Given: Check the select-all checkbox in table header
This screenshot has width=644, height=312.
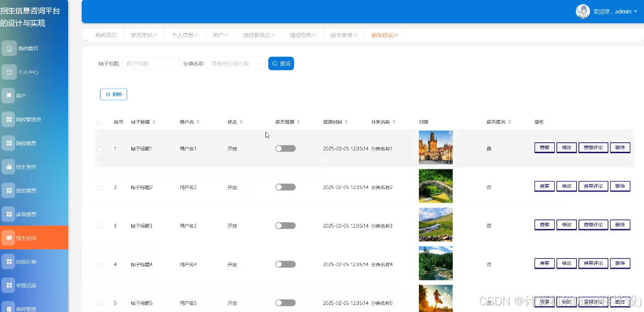Looking at the screenshot, I should [99, 122].
